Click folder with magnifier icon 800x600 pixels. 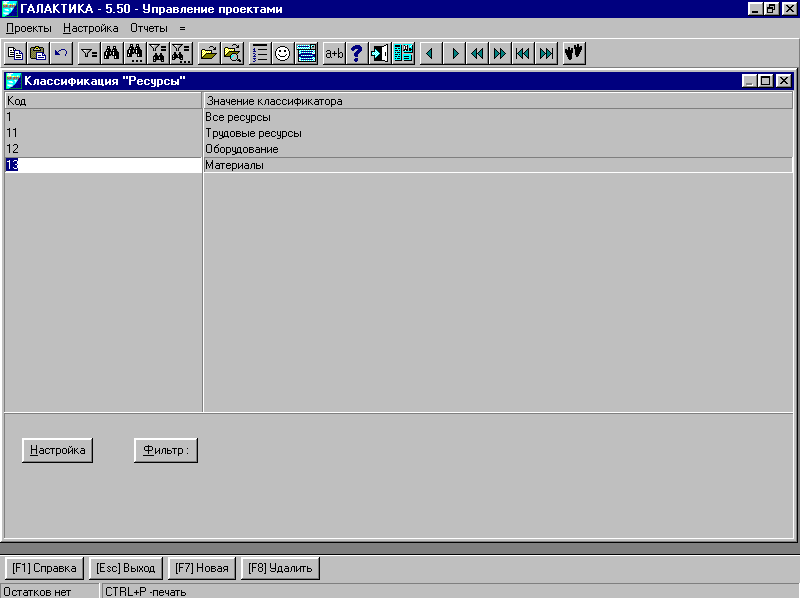232,53
